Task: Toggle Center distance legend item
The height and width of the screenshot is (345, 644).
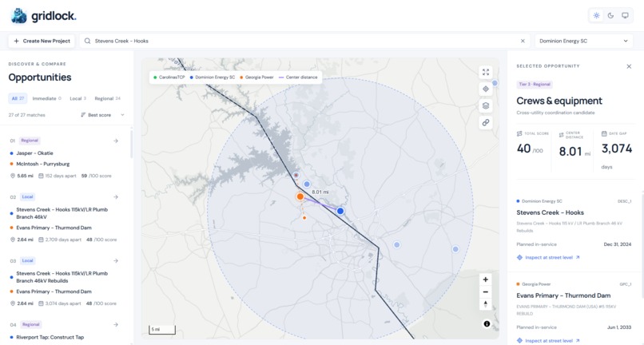Action: pyautogui.click(x=298, y=77)
